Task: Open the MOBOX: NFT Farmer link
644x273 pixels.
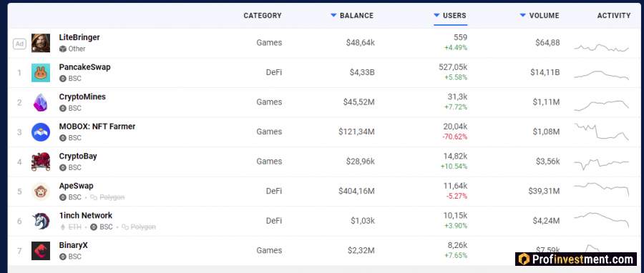Action: click(x=97, y=126)
